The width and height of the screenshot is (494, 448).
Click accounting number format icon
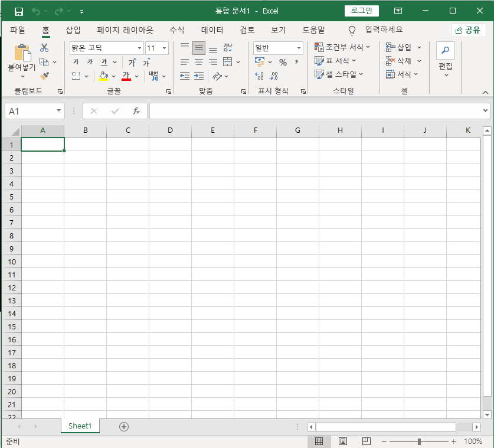coord(260,62)
